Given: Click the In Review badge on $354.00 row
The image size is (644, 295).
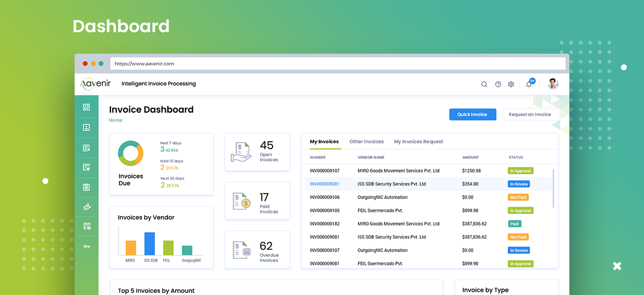Looking at the screenshot, I should click(x=519, y=184).
